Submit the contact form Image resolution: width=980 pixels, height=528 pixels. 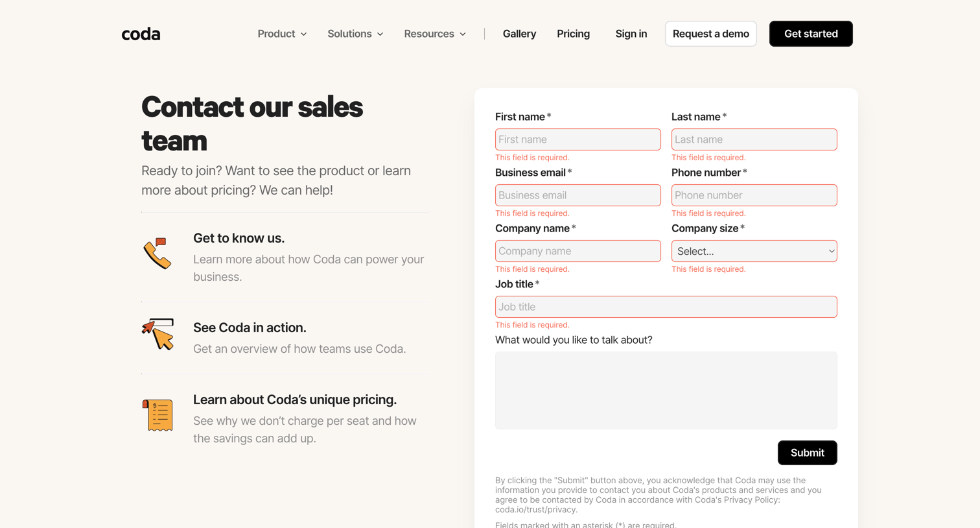click(x=807, y=453)
